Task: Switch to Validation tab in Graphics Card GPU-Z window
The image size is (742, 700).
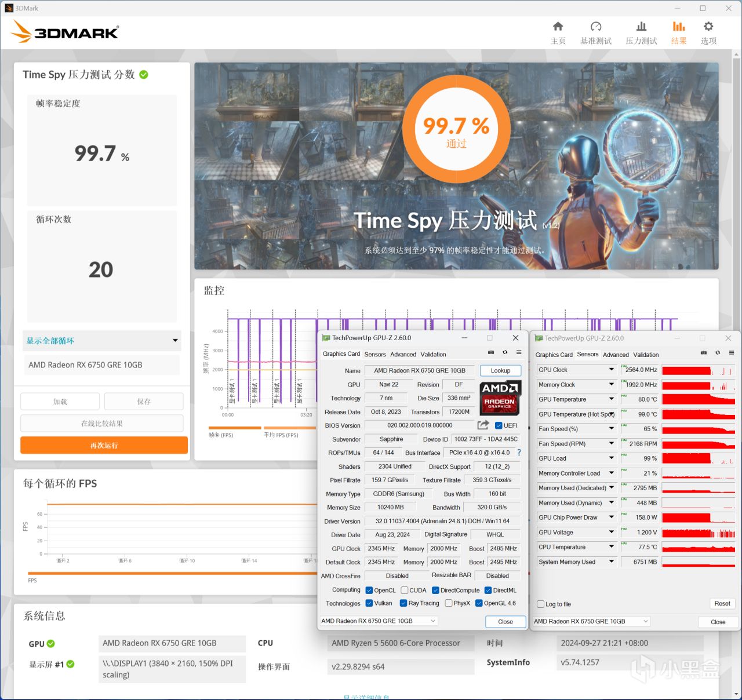Action: [x=433, y=354]
